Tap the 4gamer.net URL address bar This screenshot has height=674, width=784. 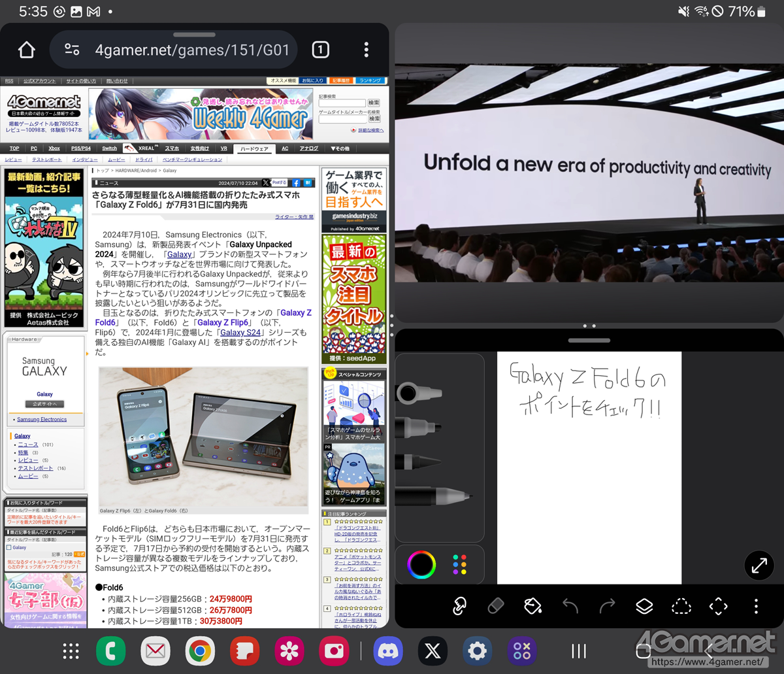(x=174, y=50)
